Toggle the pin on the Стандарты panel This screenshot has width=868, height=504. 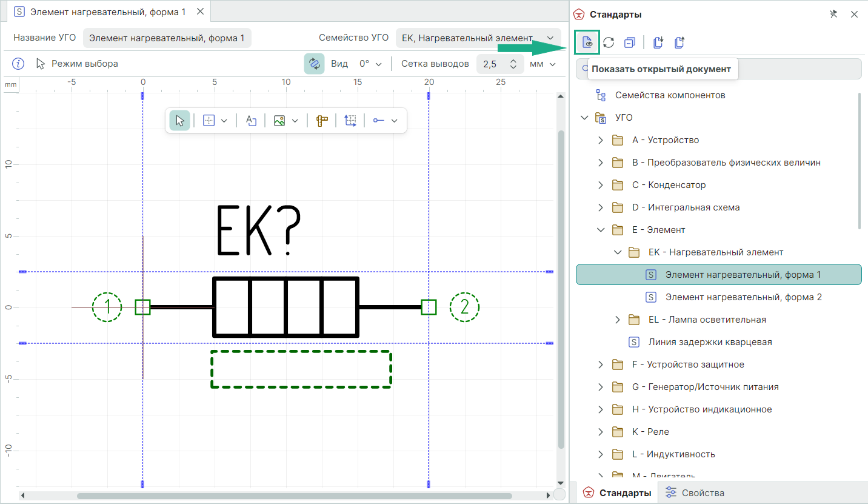pos(833,15)
